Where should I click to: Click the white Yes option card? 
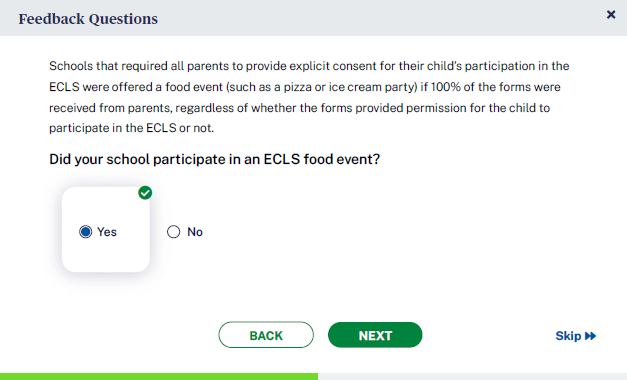tap(106, 230)
